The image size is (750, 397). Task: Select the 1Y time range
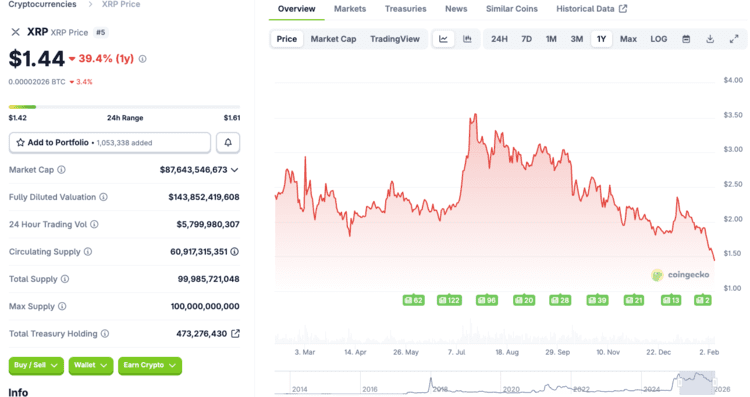pos(601,39)
